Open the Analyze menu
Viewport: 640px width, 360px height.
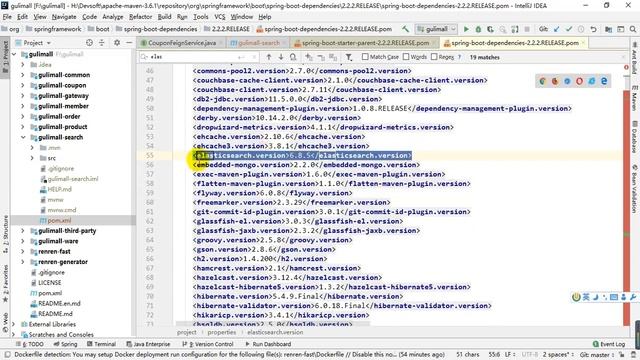(x=113, y=17)
